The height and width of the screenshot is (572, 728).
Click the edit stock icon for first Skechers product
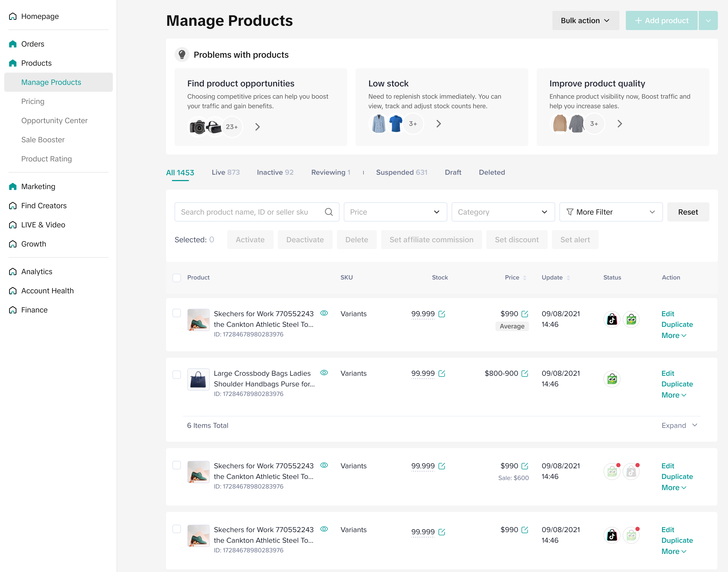pos(441,314)
